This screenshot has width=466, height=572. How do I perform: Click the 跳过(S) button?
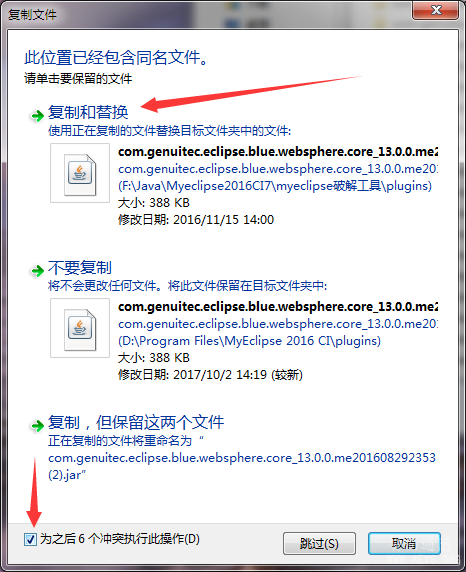pos(319,544)
